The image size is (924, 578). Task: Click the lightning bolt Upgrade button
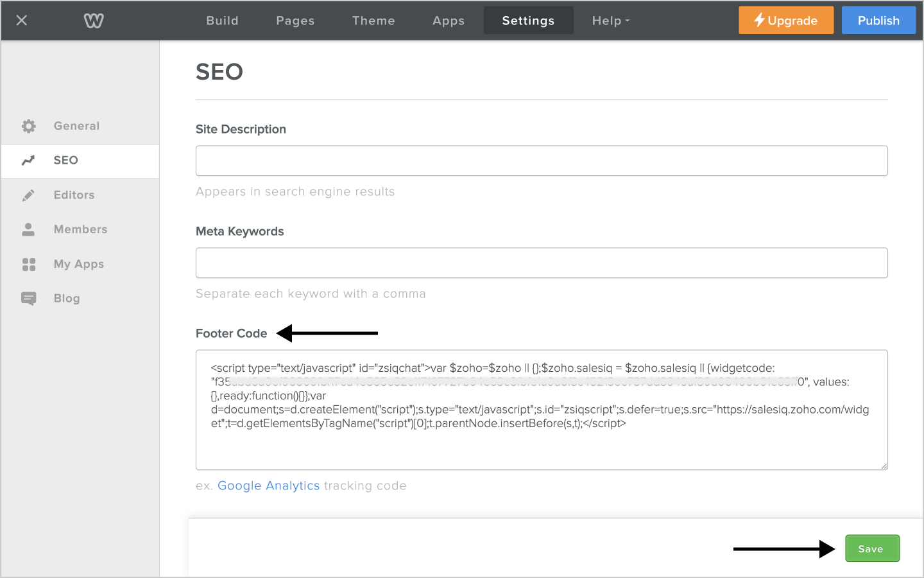tap(786, 21)
